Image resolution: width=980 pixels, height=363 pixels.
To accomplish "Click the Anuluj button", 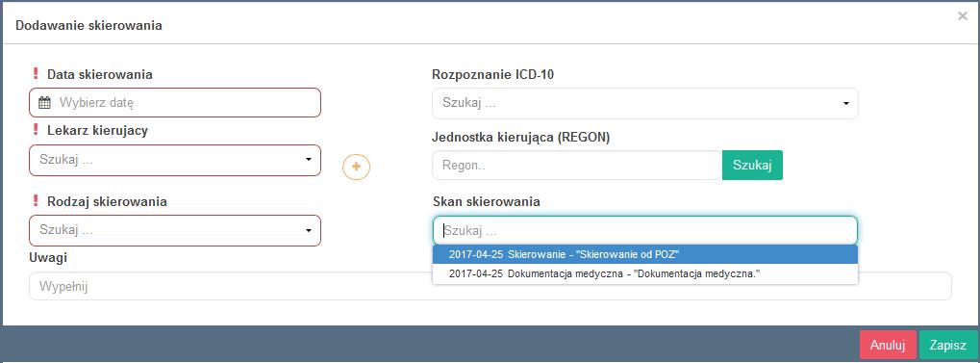I will (x=888, y=345).
